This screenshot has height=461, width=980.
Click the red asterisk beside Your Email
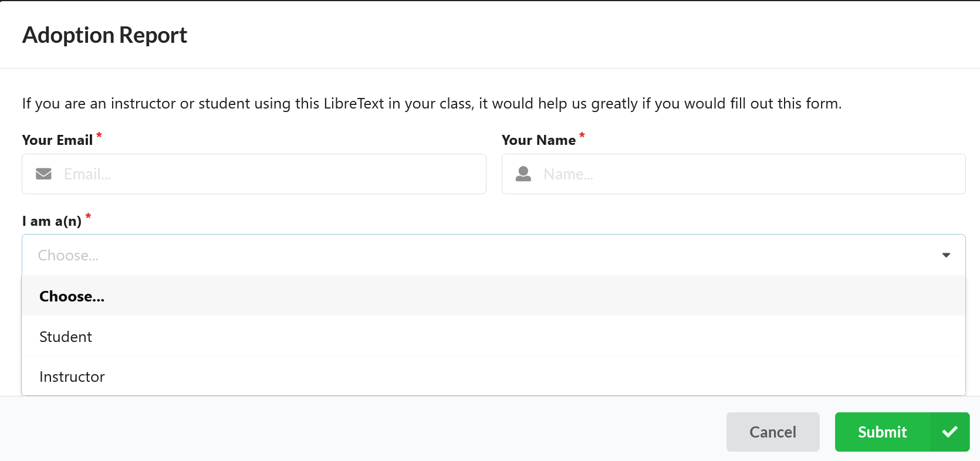(x=99, y=136)
